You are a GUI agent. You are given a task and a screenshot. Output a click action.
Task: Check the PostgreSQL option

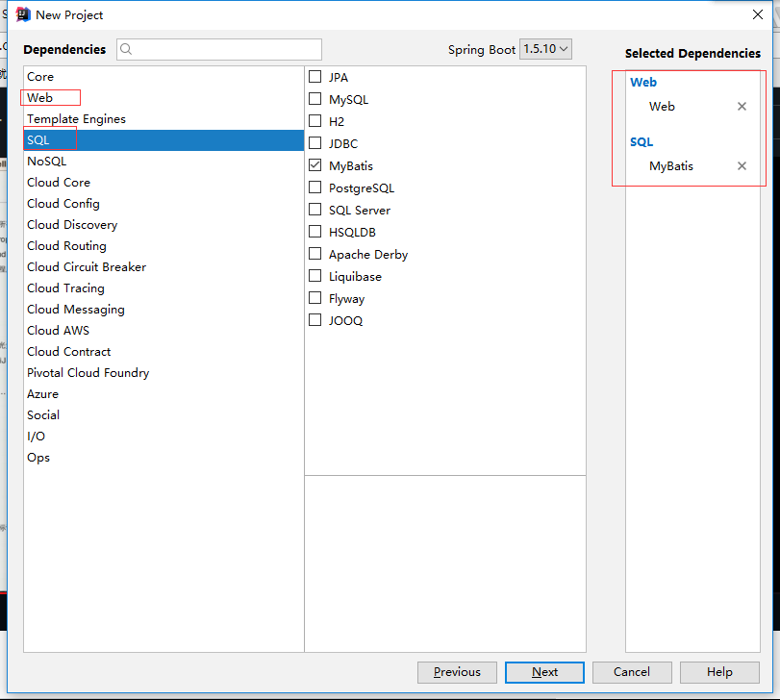(x=315, y=187)
